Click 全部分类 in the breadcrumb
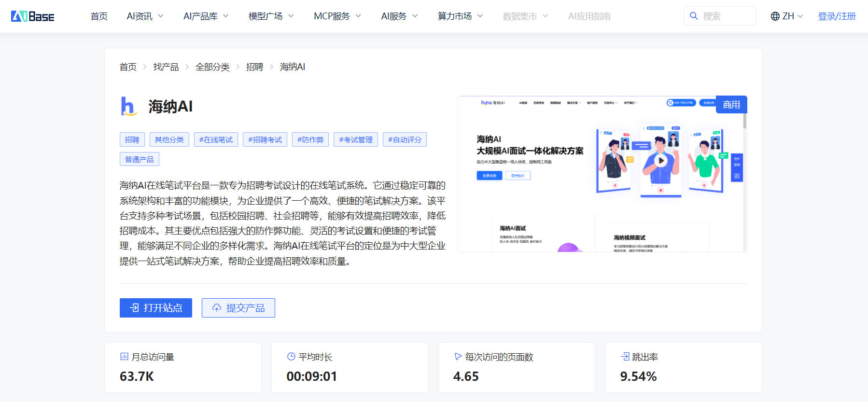The height and width of the screenshot is (402, 868). pyautogui.click(x=212, y=67)
